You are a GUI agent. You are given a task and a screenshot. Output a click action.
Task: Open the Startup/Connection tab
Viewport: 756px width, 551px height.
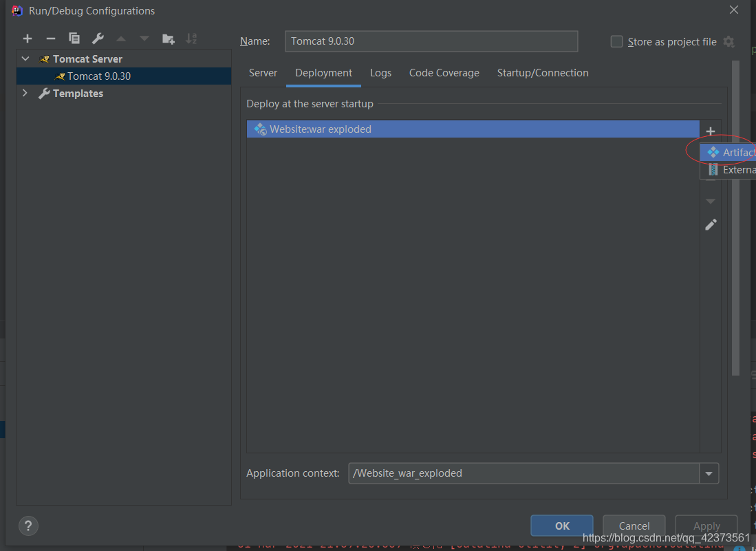coord(543,73)
